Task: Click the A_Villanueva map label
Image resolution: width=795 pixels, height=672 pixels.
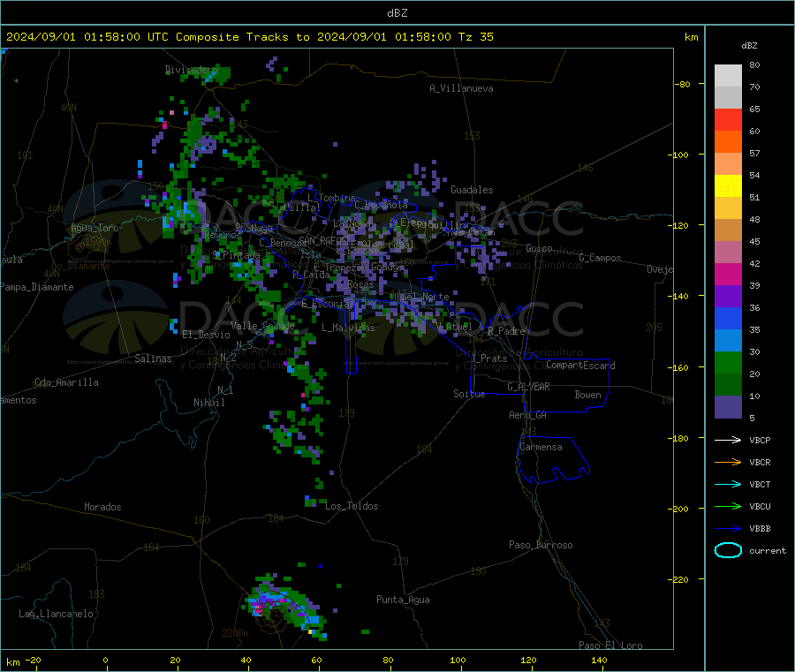Action: pyautogui.click(x=461, y=88)
